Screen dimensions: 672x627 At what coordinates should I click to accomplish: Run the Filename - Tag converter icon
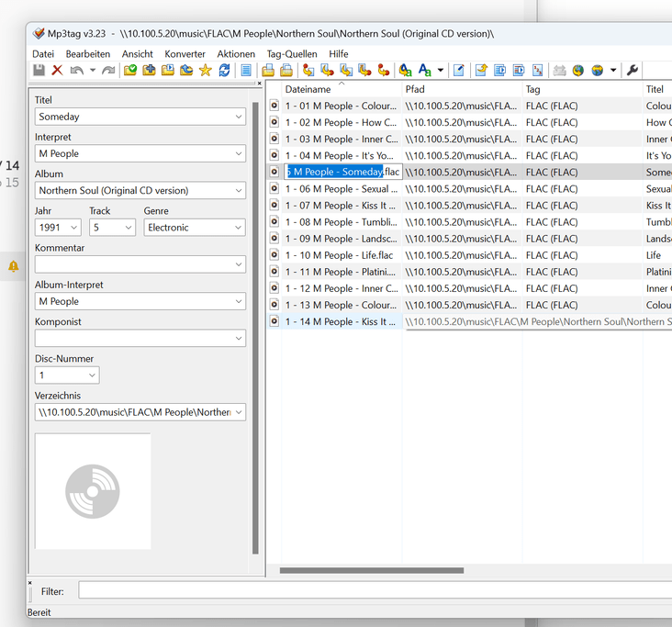pos(327,70)
